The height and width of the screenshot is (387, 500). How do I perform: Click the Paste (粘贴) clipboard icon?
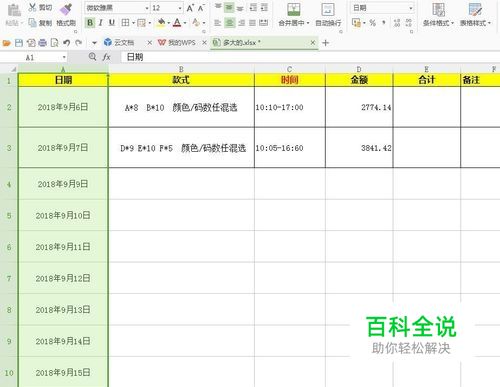tap(14, 11)
